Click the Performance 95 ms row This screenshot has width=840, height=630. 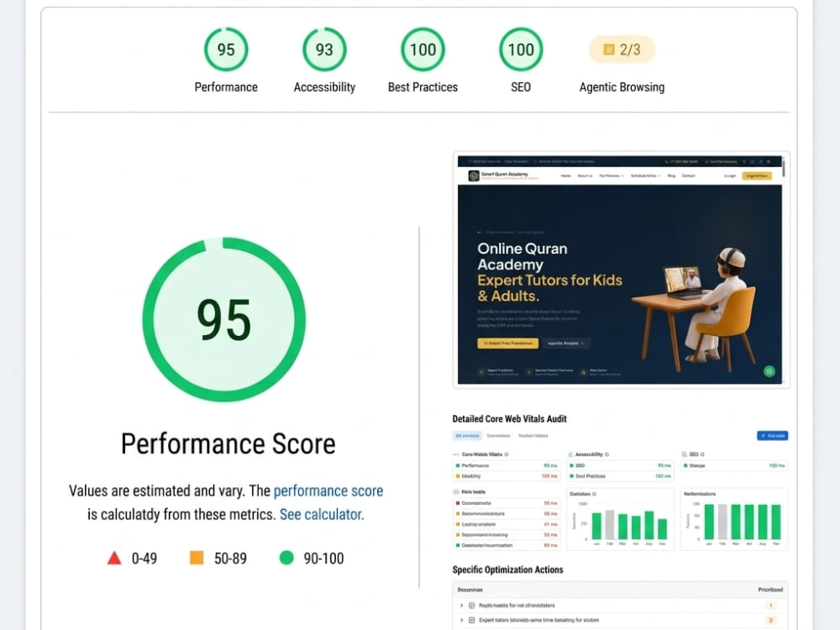[x=507, y=465]
